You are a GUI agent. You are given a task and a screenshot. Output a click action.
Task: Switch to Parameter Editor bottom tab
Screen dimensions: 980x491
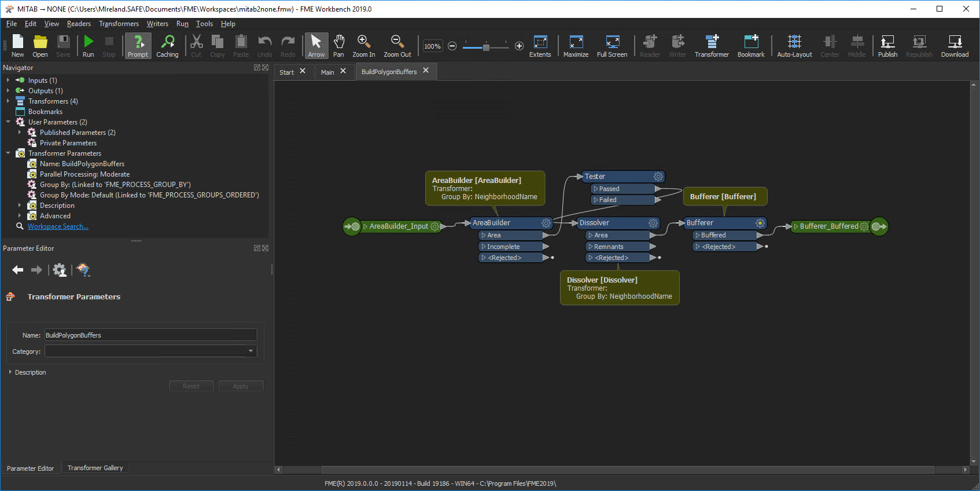30,468
